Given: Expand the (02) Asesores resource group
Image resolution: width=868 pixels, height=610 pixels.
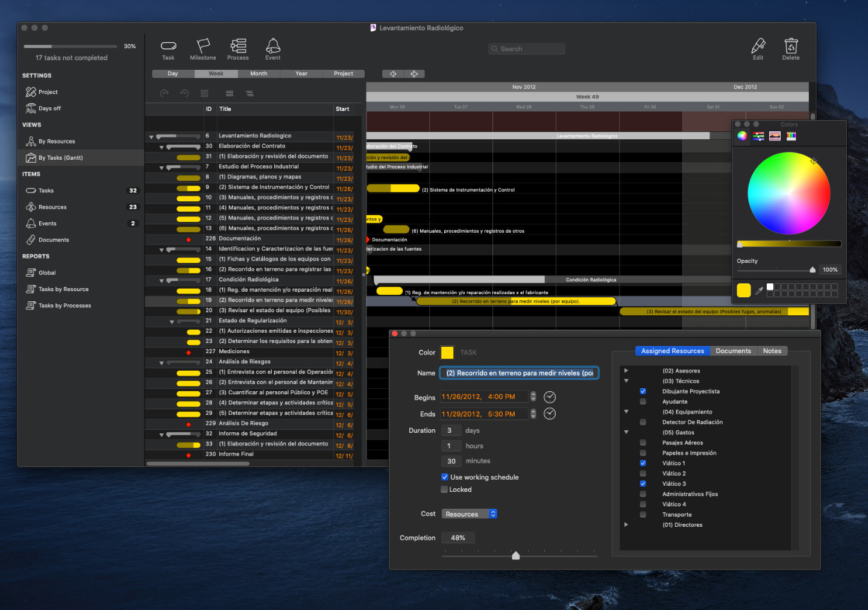Looking at the screenshot, I should pyautogui.click(x=626, y=371).
